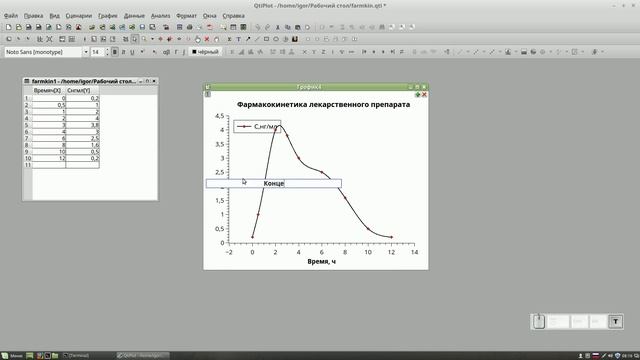Click the red X icon under the graph title bar
640x360 pixels.
tap(424, 94)
